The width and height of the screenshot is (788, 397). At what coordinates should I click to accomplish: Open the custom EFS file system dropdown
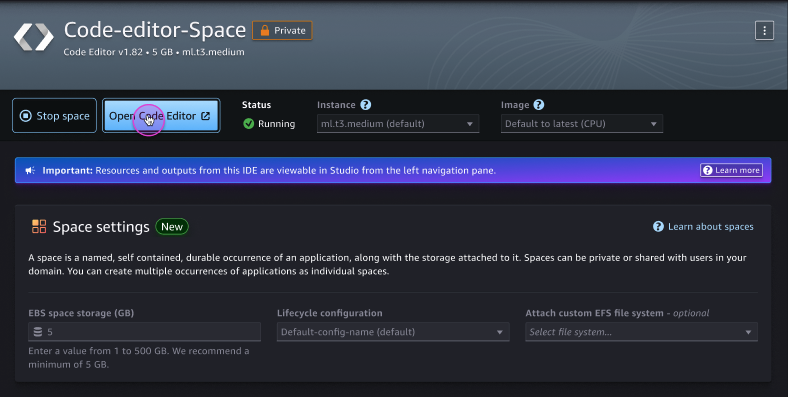(x=641, y=332)
